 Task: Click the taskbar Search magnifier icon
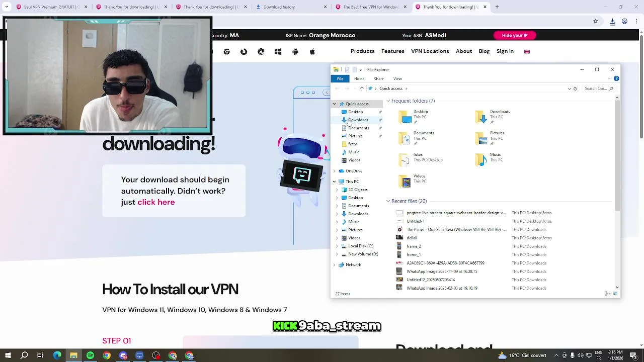24,355
